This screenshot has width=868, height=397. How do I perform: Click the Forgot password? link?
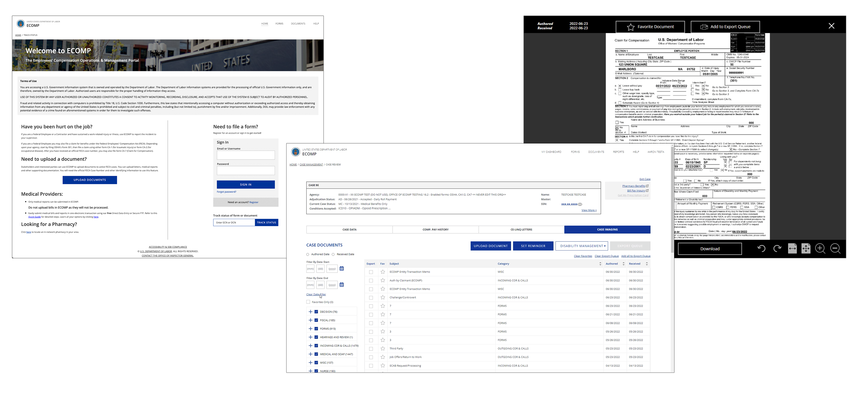226,192
